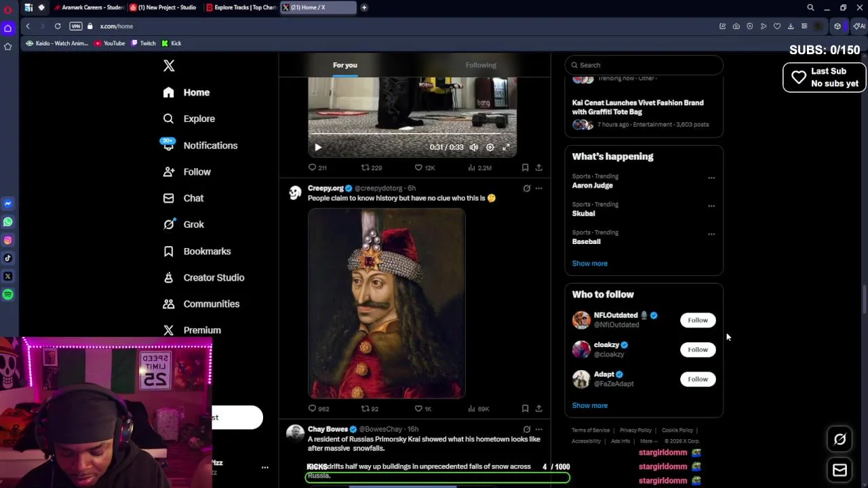Click the X logo above Home
Viewport: 868px width, 488px height.
pos(169,66)
